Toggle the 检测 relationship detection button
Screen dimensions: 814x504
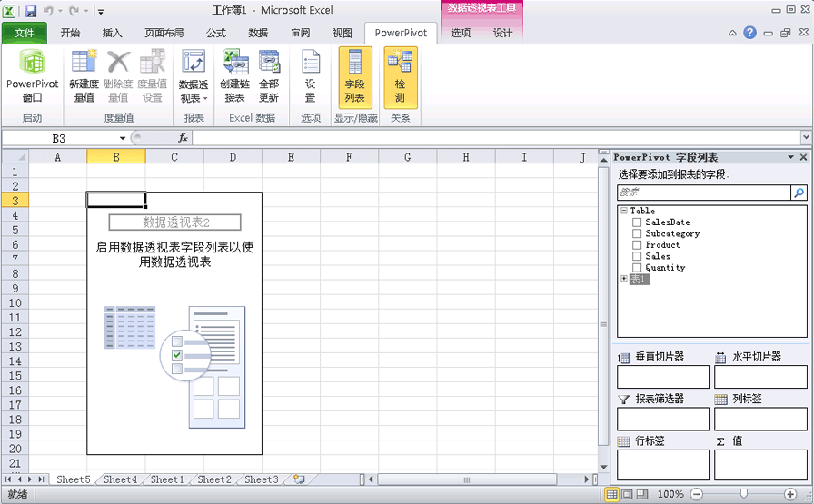(401, 77)
